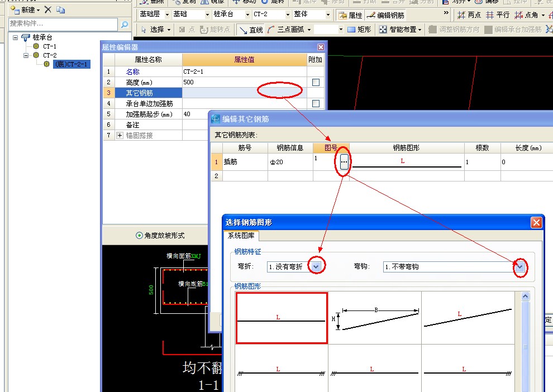553x392 pixels.
Task: Open the 整体 dropdown
Action: pyautogui.click(x=328, y=15)
